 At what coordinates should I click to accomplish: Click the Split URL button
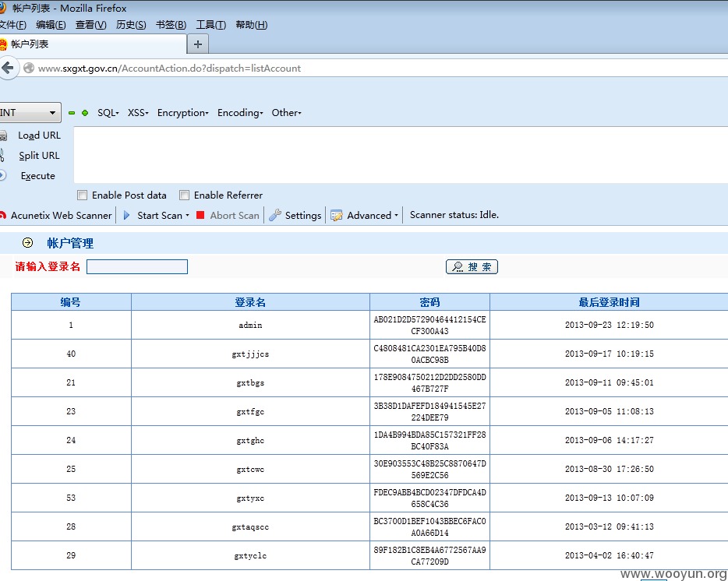click(x=39, y=156)
